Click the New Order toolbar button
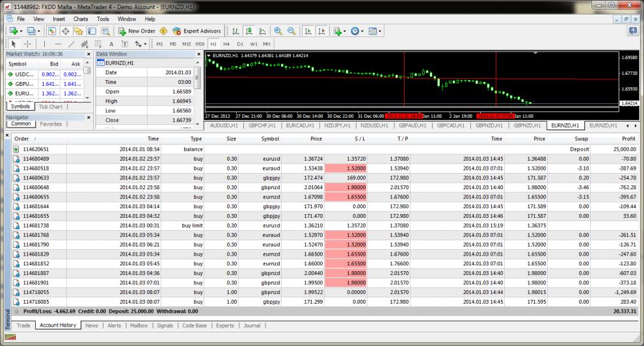 pos(137,31)
